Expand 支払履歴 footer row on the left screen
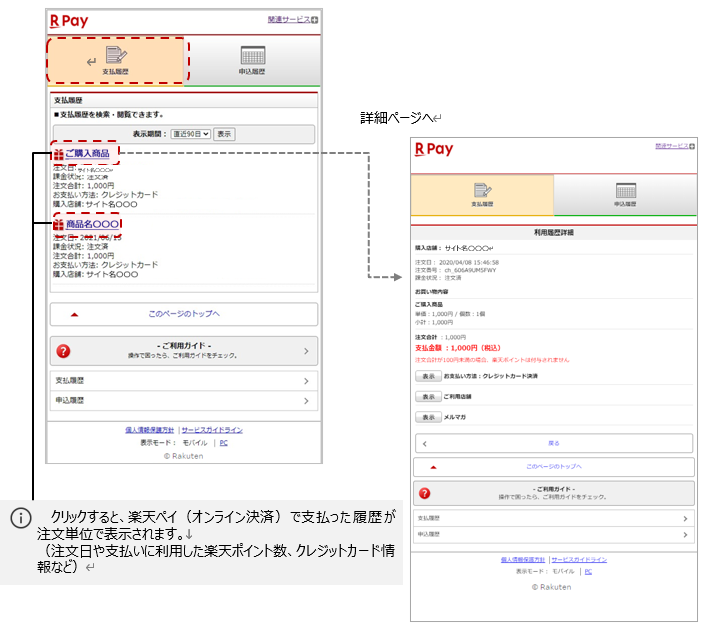The height and width of the screenshot is (631, 721). (184, 381)
